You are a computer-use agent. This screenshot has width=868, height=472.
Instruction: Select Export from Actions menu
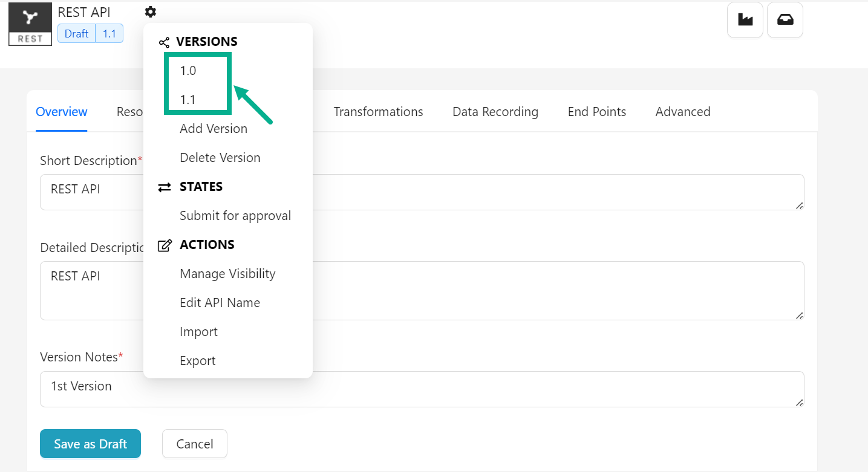point(198,361)
